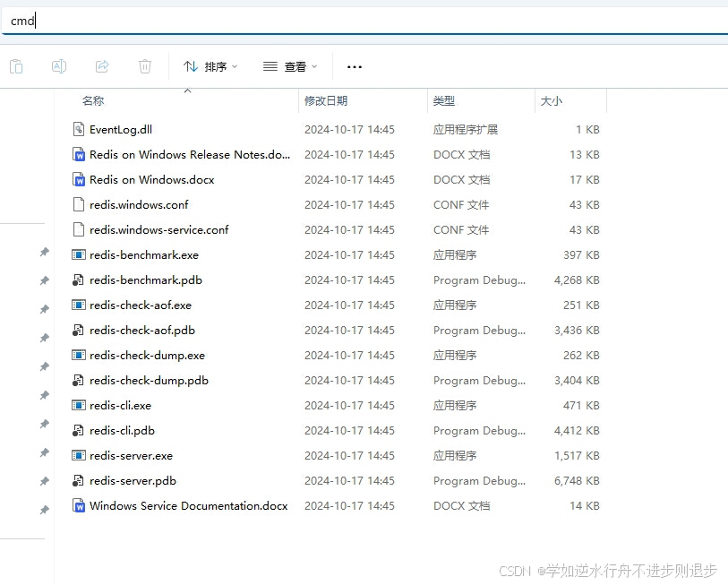Click the redis-server.exe application icon

pos(79,455)
